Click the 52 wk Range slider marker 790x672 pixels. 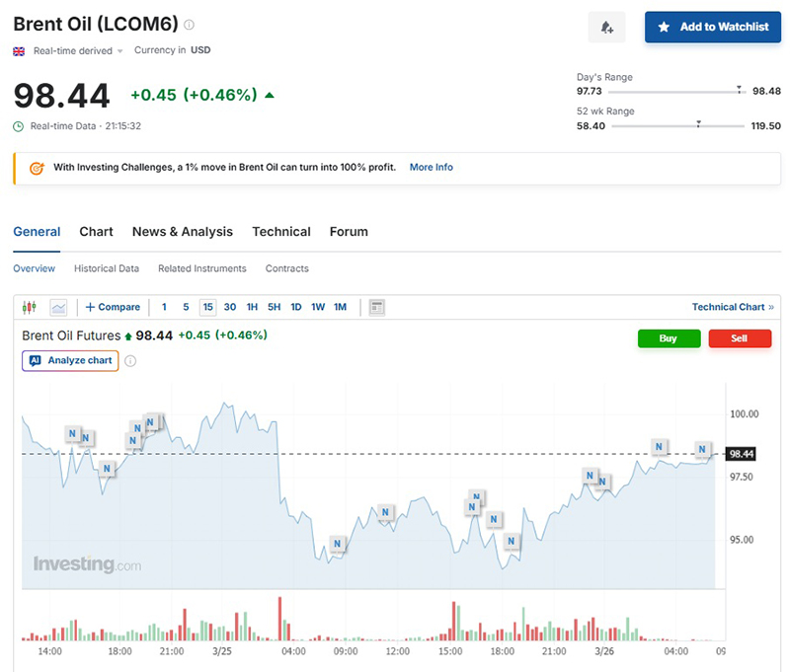698,123
